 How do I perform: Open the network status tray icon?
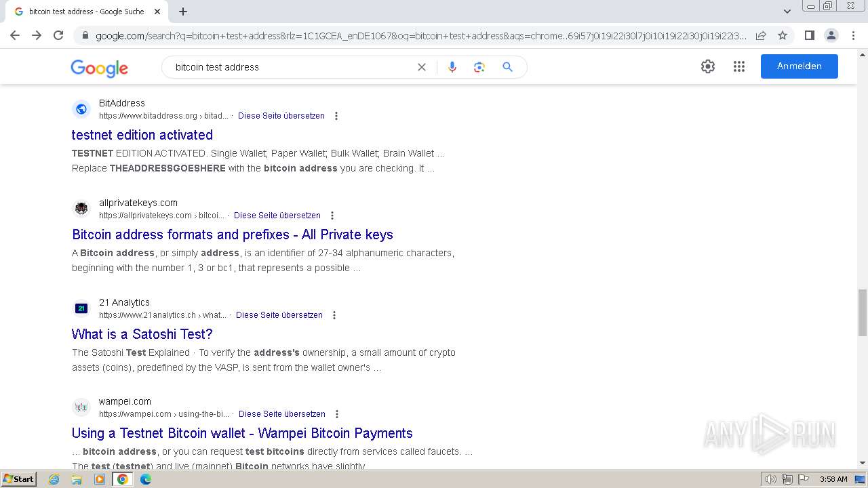tap(787, 479)
